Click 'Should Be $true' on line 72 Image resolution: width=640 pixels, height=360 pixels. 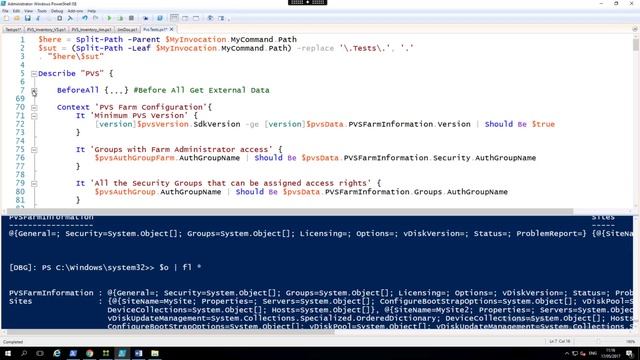[x=520, y=124]
